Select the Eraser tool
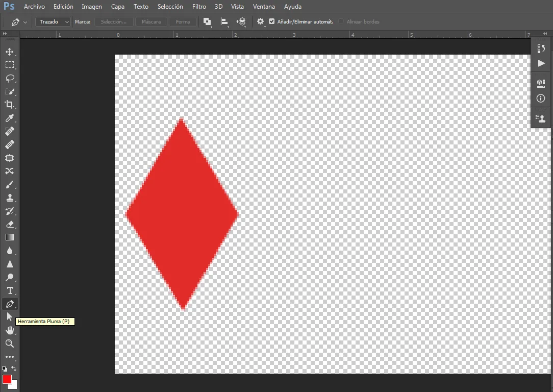This screenshot has width=553, height=392. 10,225
